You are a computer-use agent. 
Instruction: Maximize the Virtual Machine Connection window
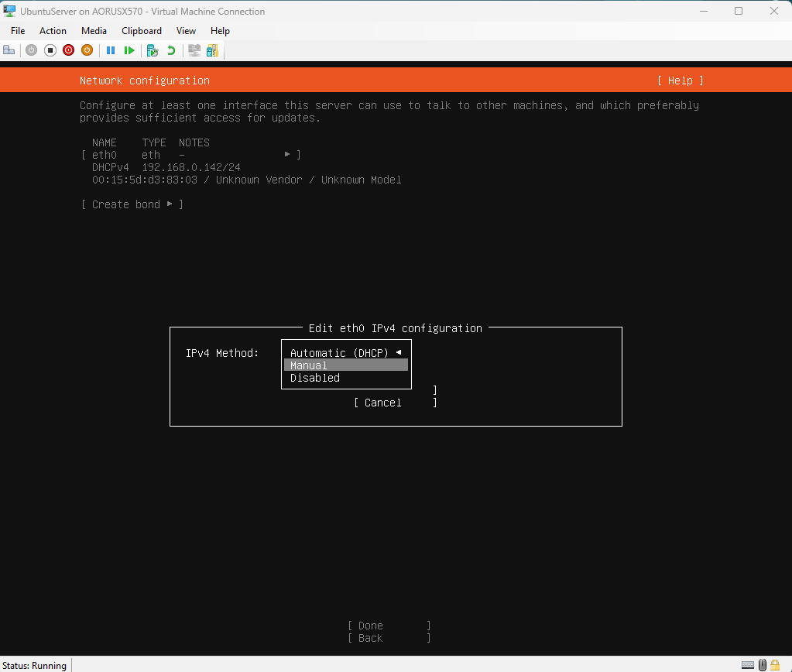coord(739,11)
